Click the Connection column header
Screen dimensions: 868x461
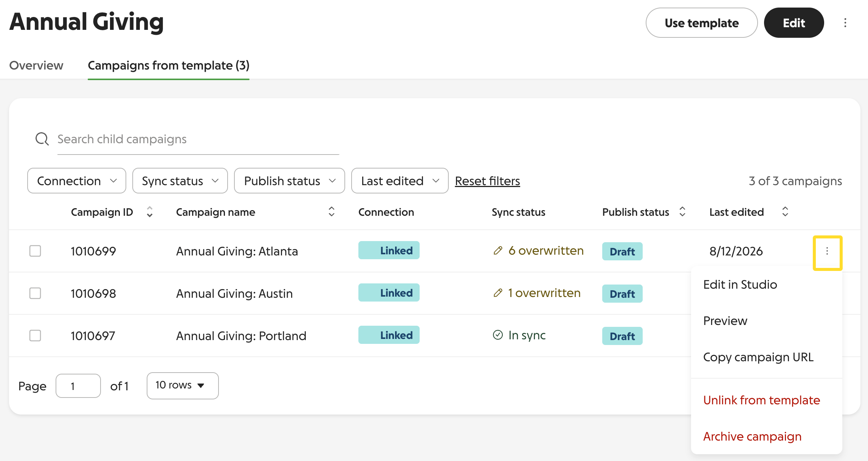(x=386, y=212)
